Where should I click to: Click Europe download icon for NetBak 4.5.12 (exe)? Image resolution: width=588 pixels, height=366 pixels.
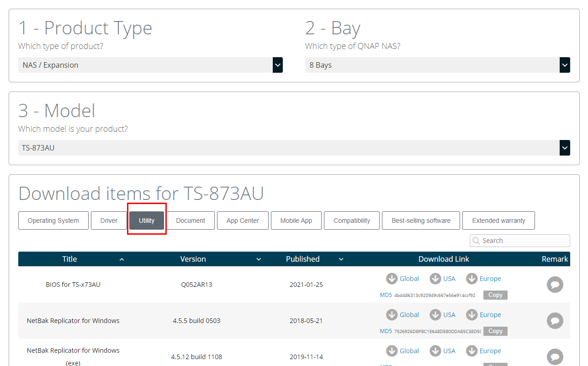[472, 350]
